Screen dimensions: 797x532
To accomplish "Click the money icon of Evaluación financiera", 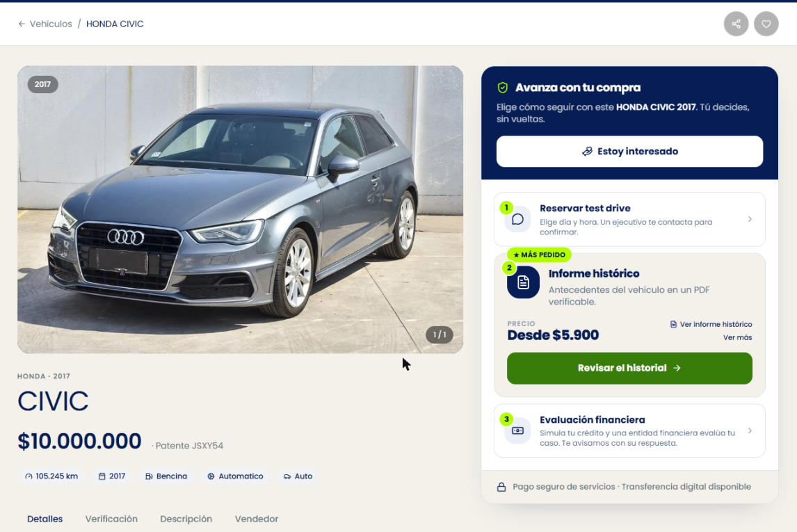I will pos(517,431).
